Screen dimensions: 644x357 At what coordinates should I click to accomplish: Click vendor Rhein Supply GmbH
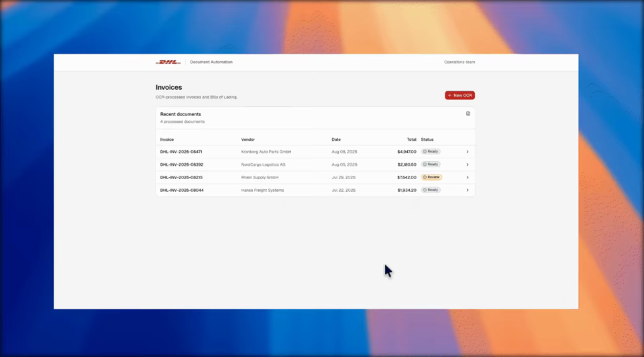(260, 177)
